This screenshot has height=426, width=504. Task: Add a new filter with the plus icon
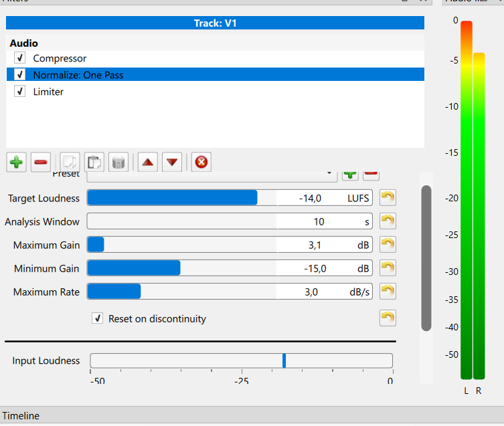click(17, 163)
